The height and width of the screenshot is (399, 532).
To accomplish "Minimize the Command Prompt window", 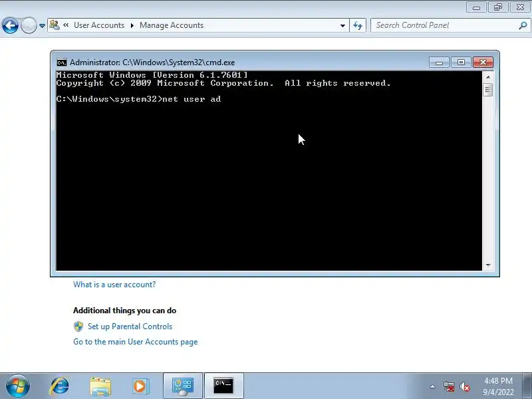I will [439, 63].
